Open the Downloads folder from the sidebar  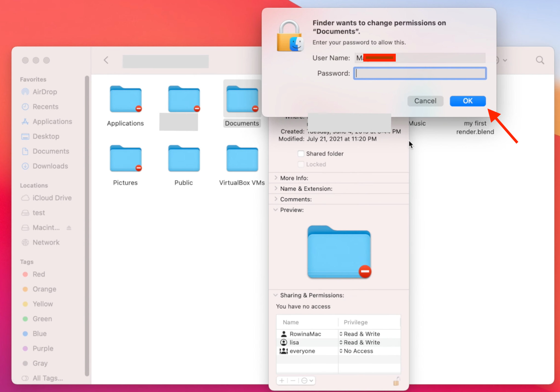pyautogui.click(x=50, y=166)
